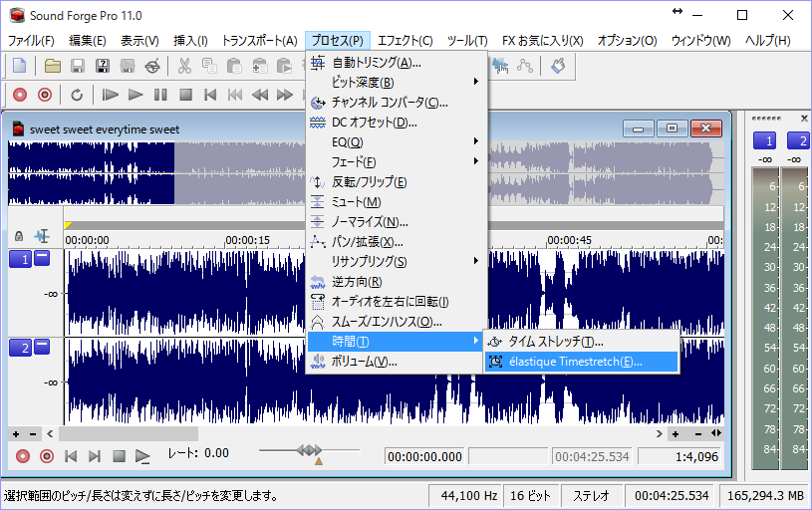Click the Copy icon in the toolbar

coord(209,66)
